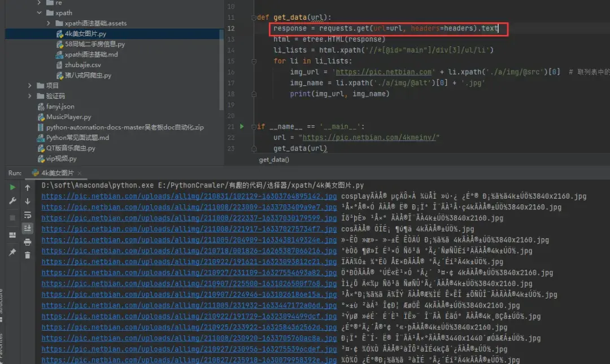Rerun the 4k美女图片 script with green play icon
610x364 pixels.
(12, 187)
